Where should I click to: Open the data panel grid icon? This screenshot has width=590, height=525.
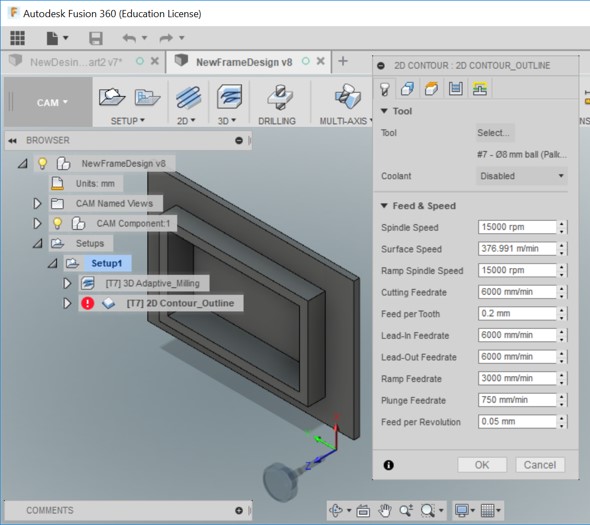tap(17, 38)
